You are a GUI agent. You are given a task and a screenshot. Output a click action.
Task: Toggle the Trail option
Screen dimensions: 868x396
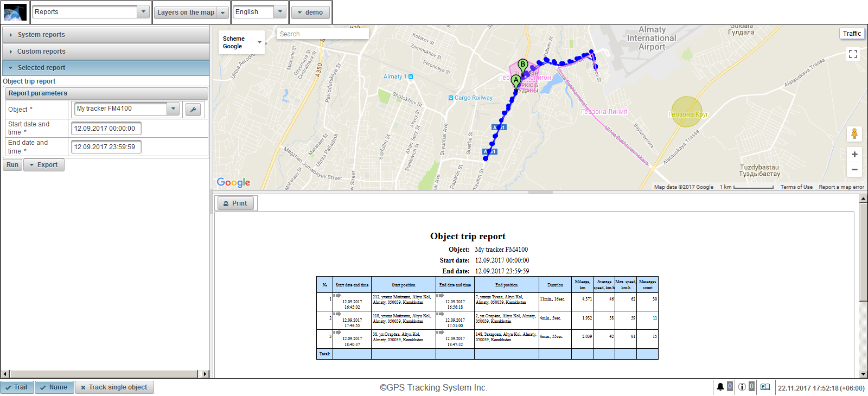pos(17,387)
